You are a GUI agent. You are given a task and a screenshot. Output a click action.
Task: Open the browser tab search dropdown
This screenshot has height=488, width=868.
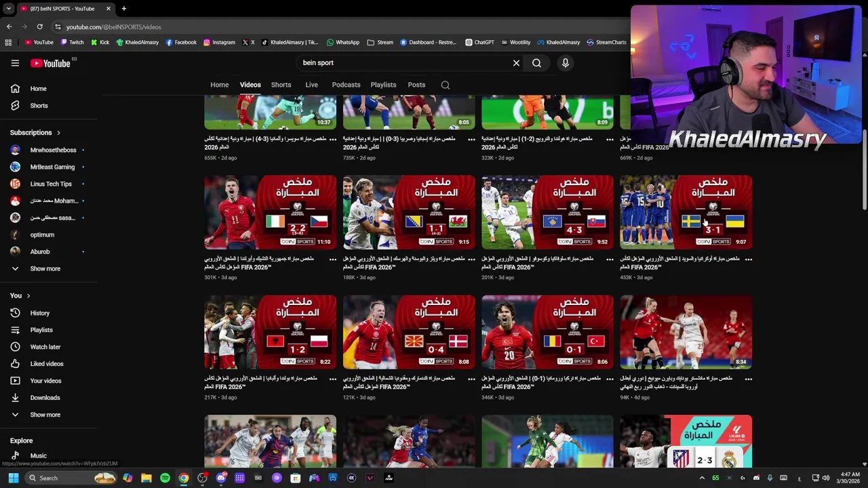8,9
